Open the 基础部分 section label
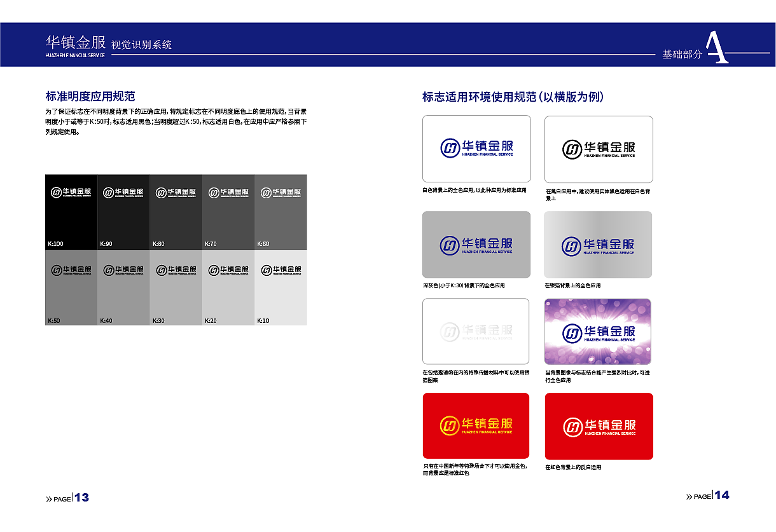The width and height of the screenshot is (776, 532). [682, 55]
